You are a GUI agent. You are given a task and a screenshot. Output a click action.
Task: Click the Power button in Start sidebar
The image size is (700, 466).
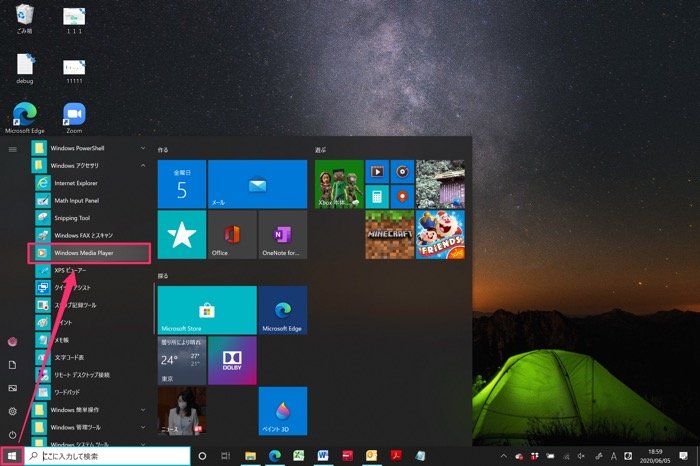(12, 435)
